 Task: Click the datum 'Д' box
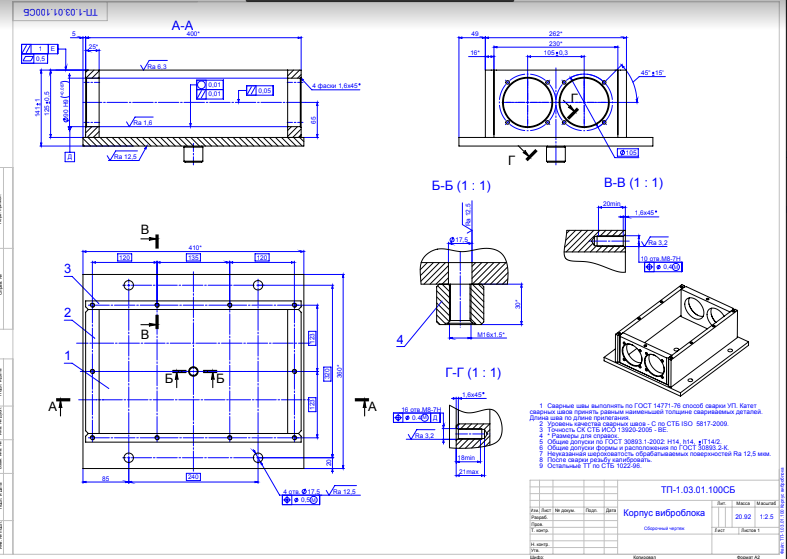[x=70, y=157]
